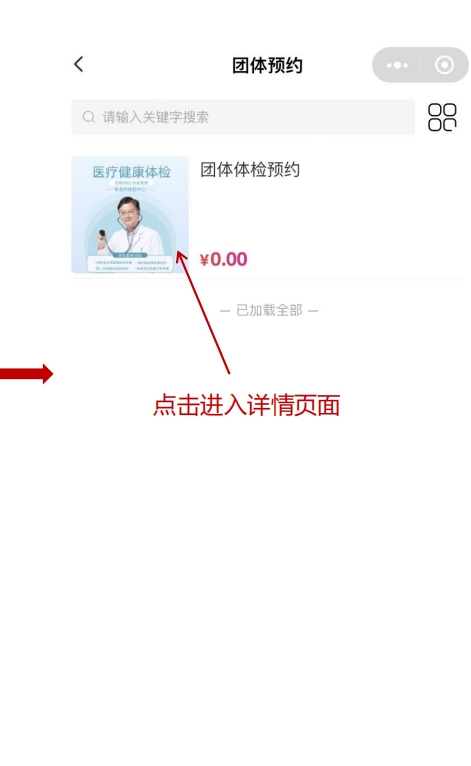The width and height of the screenshot is (471, 766).
Task: Open the 团体体检预约 item title
Action: pyautogui.click(x=250, y=170)
